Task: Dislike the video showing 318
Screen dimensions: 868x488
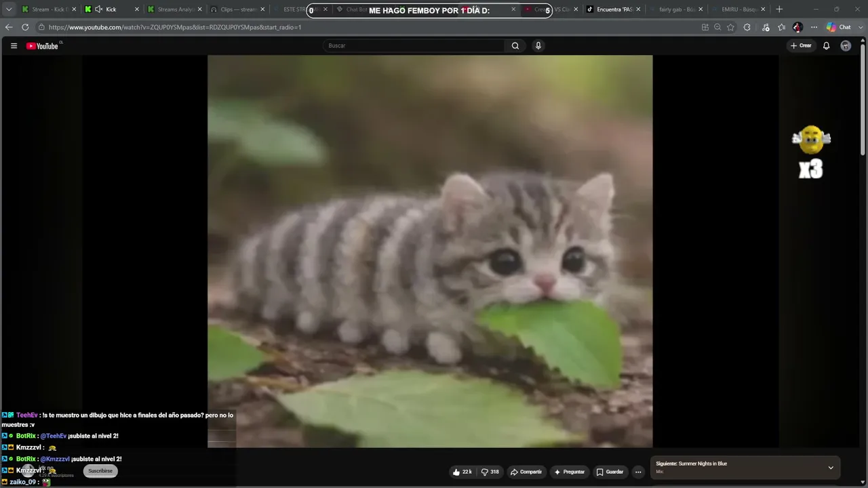Action: click(x=490, y=472)
